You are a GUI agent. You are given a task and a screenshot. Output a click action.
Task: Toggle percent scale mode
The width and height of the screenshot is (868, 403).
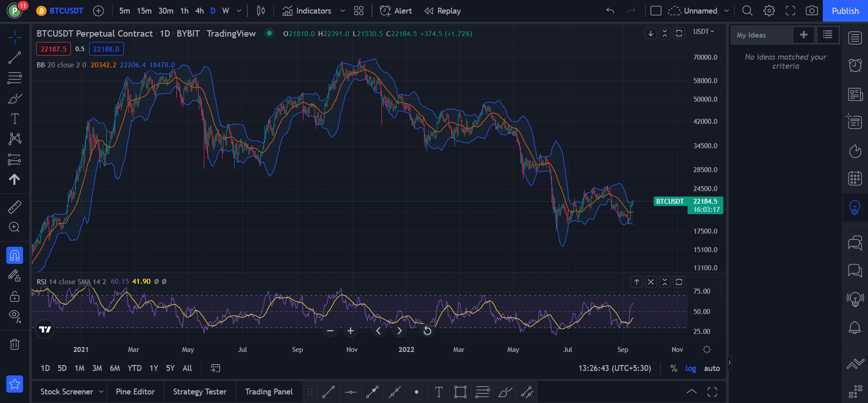click(x=674, y=368)
